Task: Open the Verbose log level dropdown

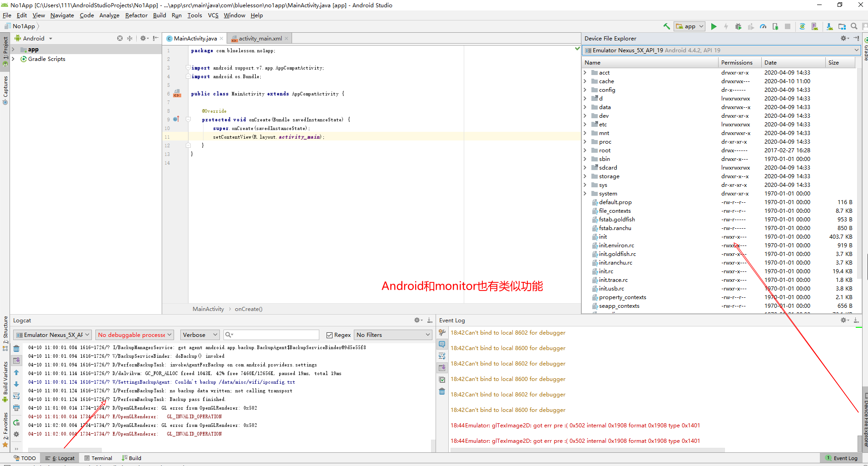Action: tap(200, 335)
